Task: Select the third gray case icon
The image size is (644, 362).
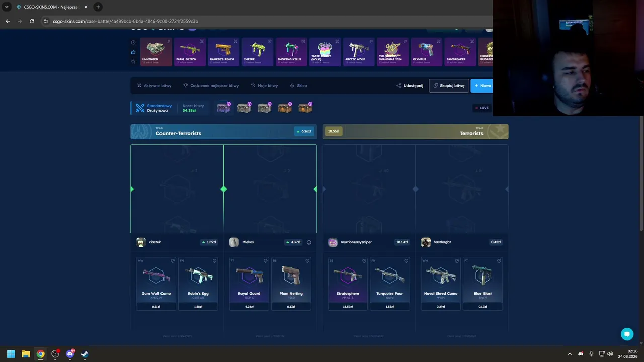Action: click(x=264, y=108)
